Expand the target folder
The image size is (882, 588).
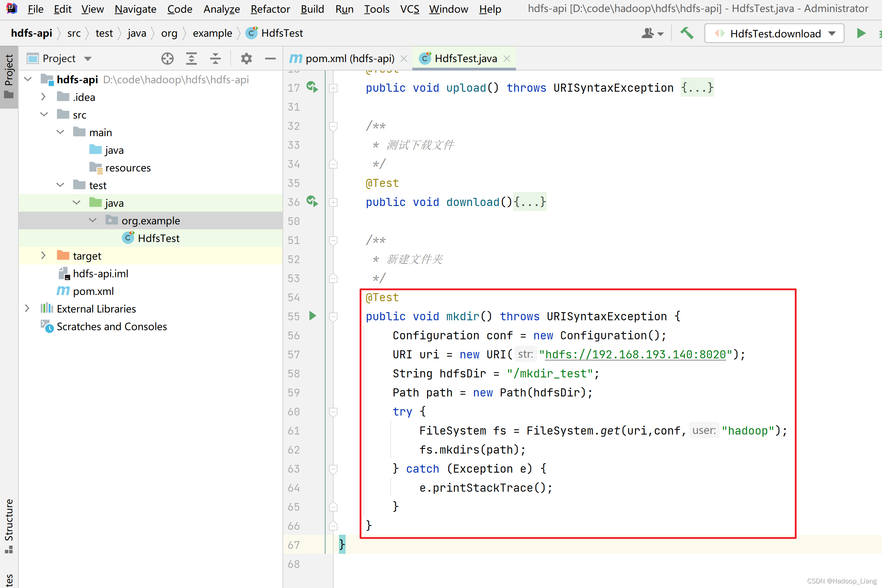(x=43, y=255)
